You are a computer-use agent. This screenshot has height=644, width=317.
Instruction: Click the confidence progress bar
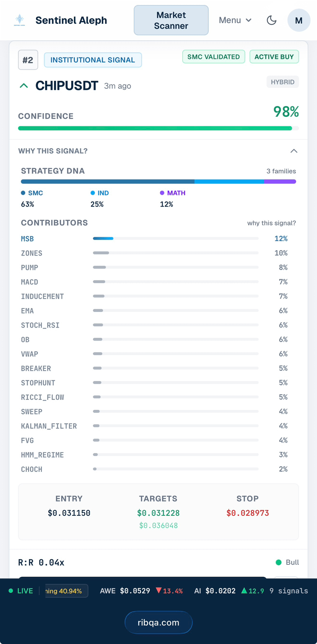pos(158,128)
